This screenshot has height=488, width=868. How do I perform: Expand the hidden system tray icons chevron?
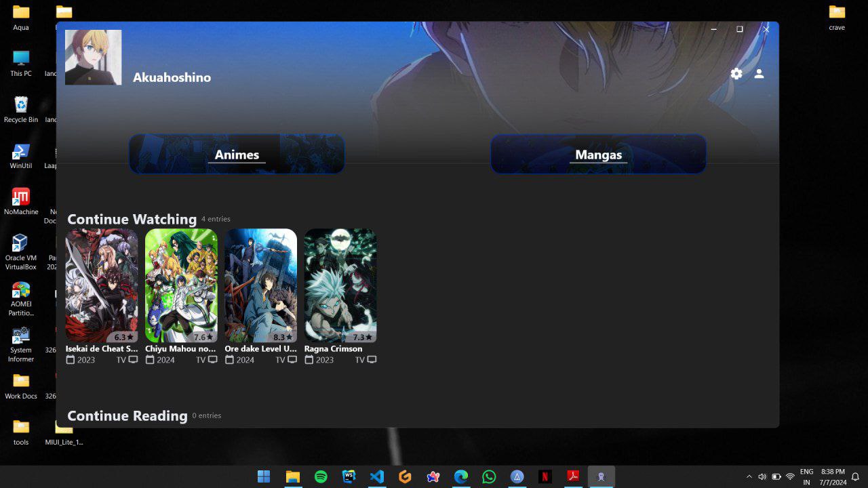[x=749, y=477]
